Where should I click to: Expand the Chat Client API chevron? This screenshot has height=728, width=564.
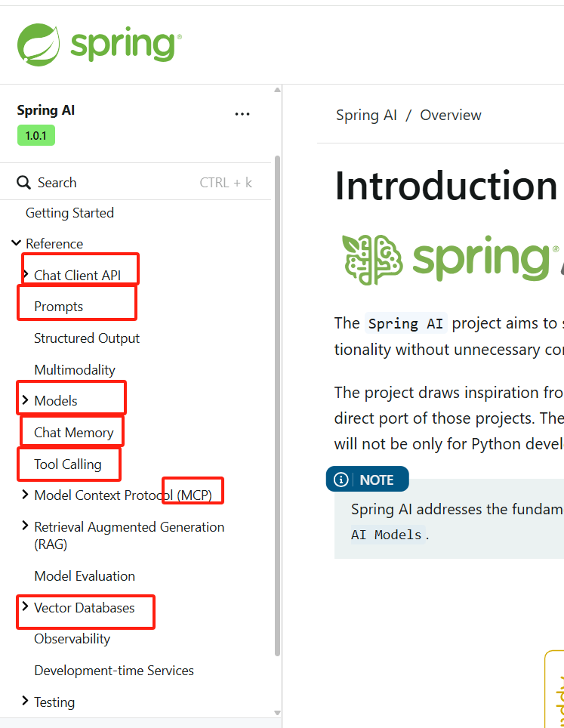tap(26, 274)
